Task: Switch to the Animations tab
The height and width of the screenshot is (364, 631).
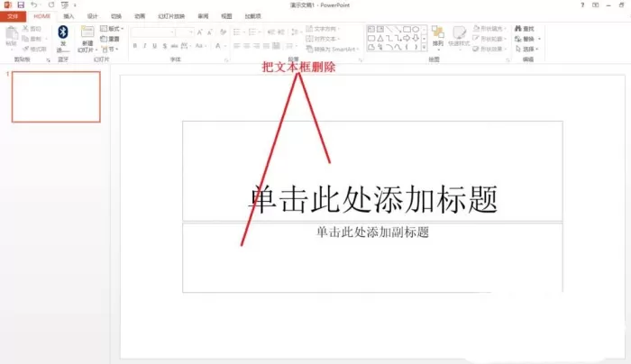Action: coord(140,16)
